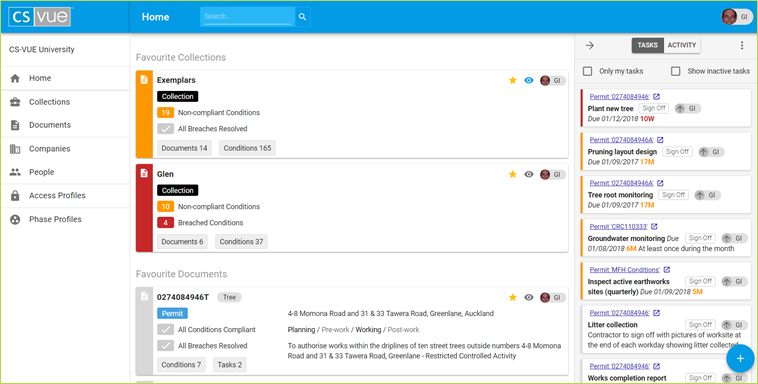Click the orange 19 Non-compliant Conditions badge
Screen dimensions: 758x384
pyautogui.click(x=165, y=113)
